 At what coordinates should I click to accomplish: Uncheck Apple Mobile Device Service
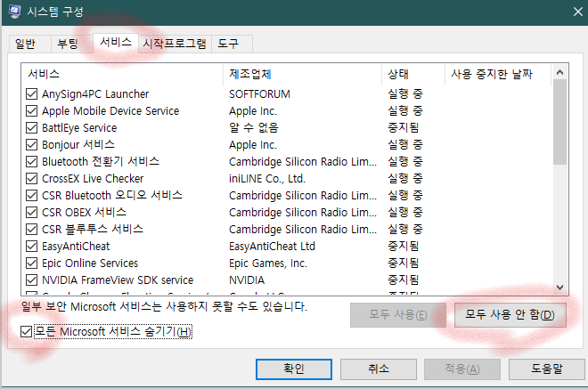31,111
